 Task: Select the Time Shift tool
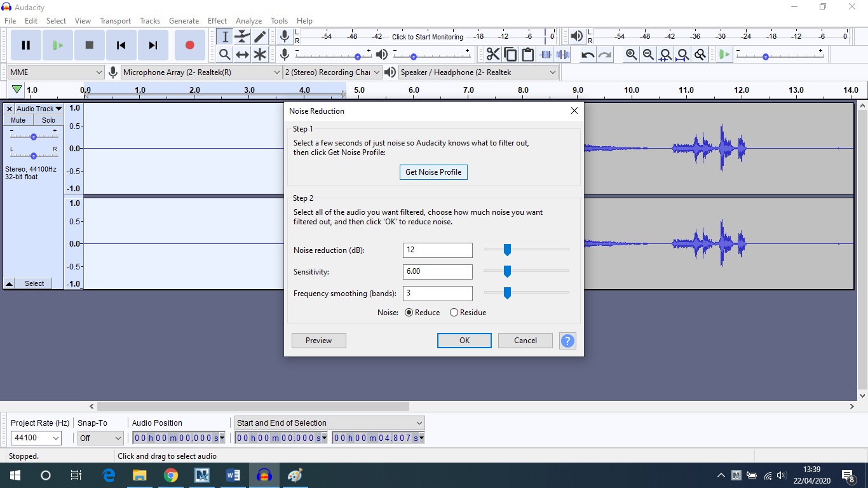[x=242, y=55]
